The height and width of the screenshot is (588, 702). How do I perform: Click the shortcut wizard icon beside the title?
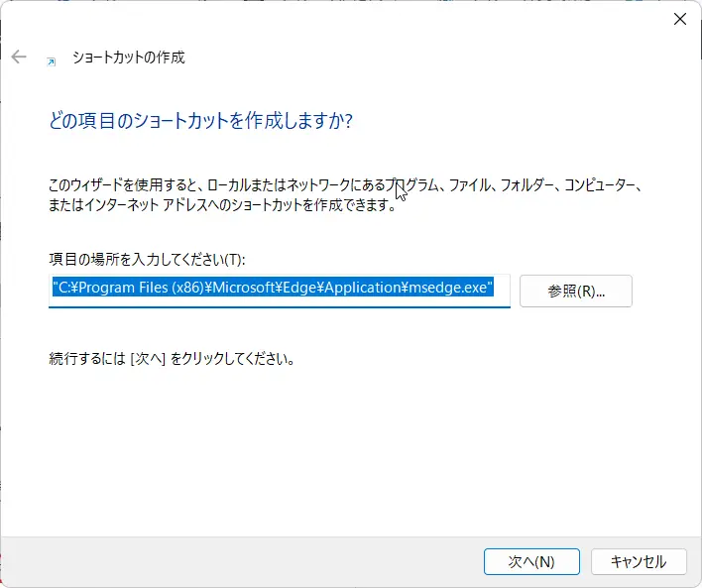coord(51,59)
